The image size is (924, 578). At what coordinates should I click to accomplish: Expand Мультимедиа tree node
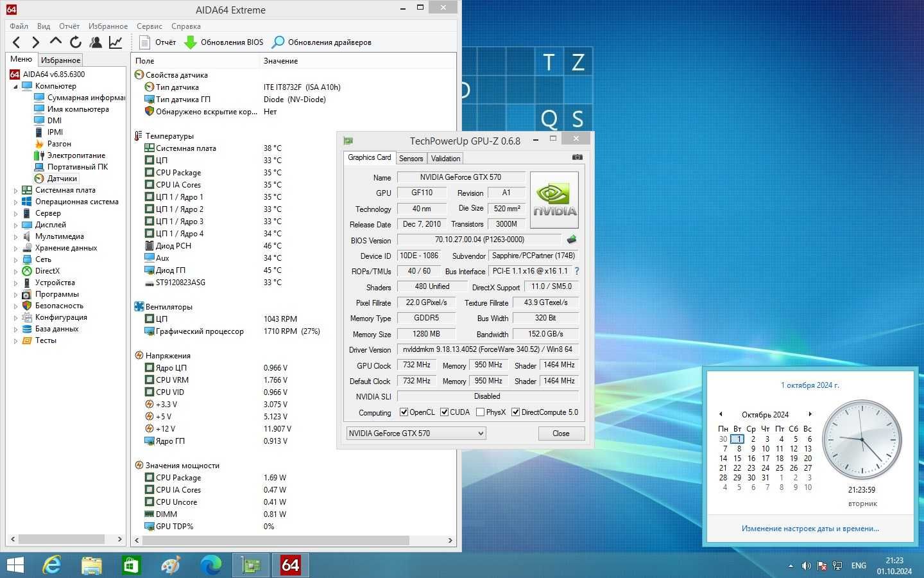point(15,236)
